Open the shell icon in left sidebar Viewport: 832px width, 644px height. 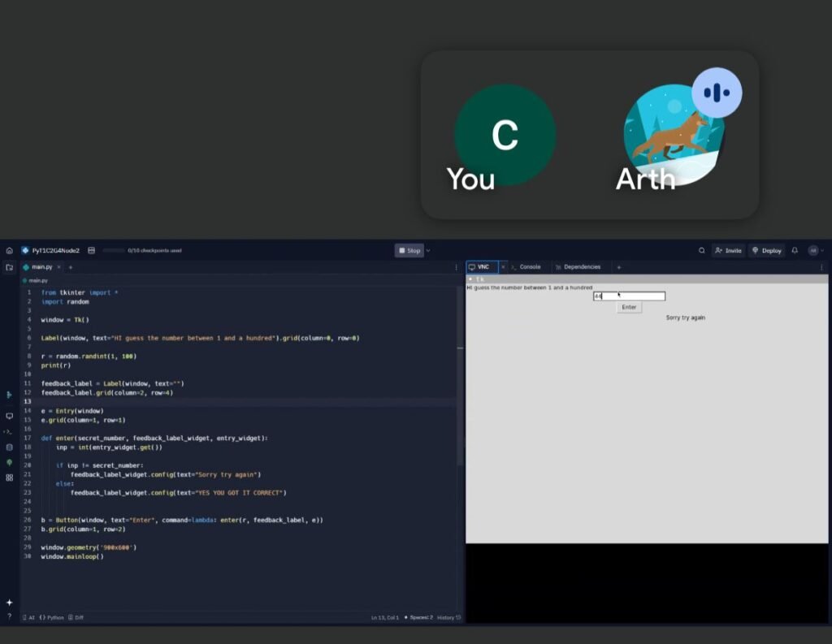click(9, 431)
